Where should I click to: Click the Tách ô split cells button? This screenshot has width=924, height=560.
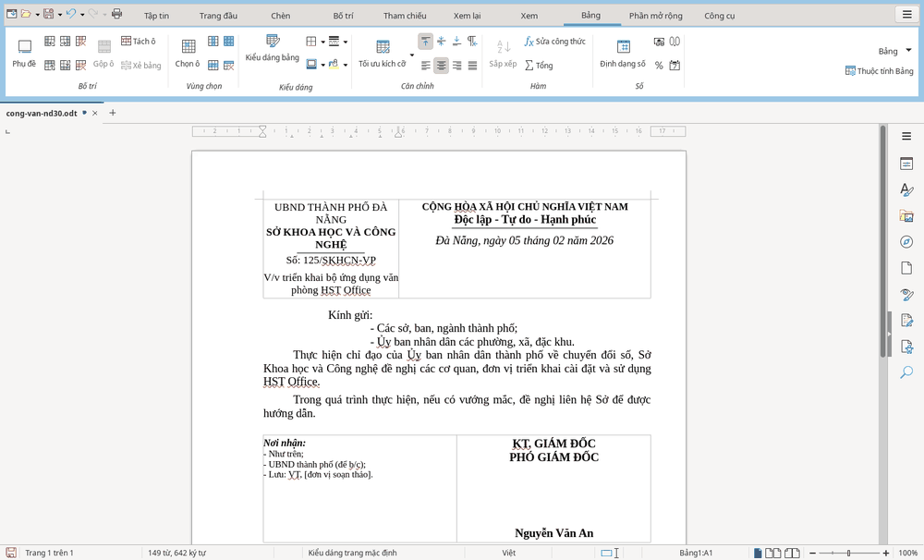(139, 41)
